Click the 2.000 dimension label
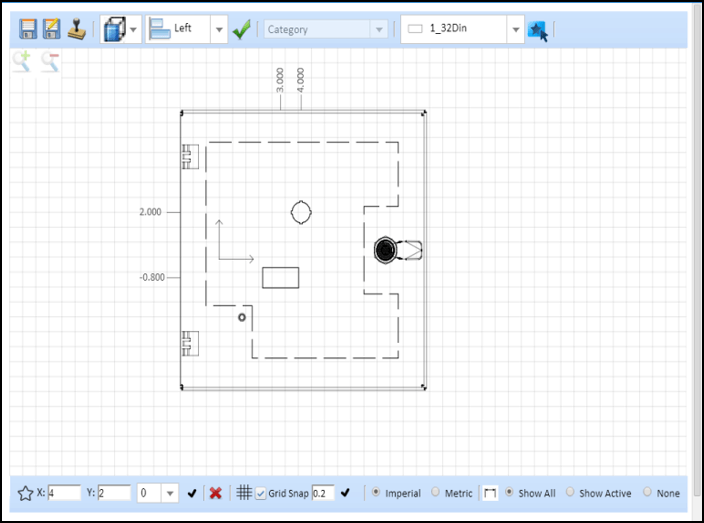The height and width of the screenshot is (523, 704). pyautogui.click(x=150, y=212)
